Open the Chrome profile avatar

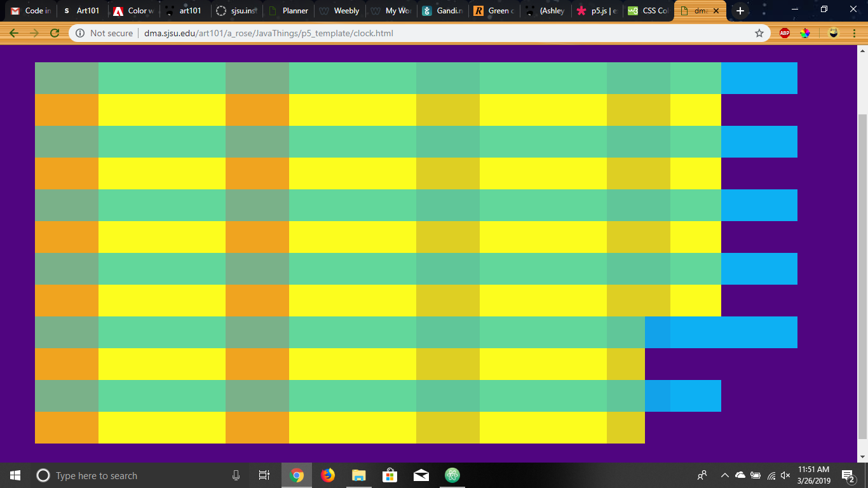(x=833, y=33)
